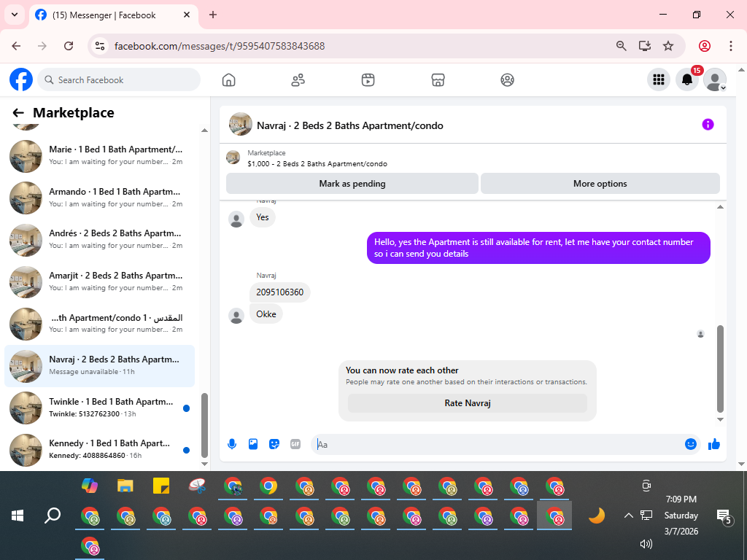This screenshot has height=560, width=747.
Task: Open the Facebook menu grid icon
Action: [659, 79]
